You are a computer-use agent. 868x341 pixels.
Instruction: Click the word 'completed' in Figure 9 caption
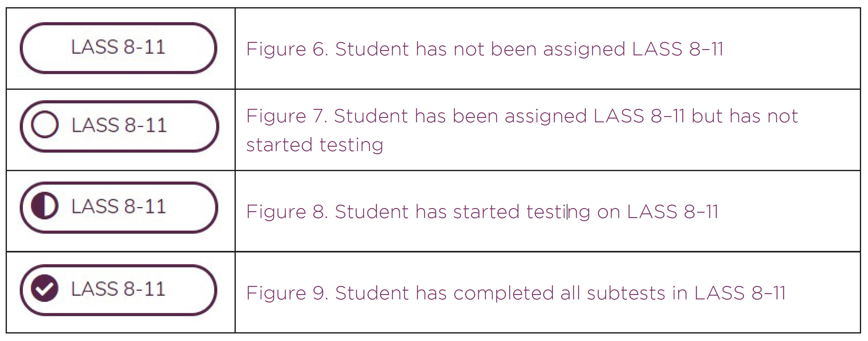pos(504,293)
